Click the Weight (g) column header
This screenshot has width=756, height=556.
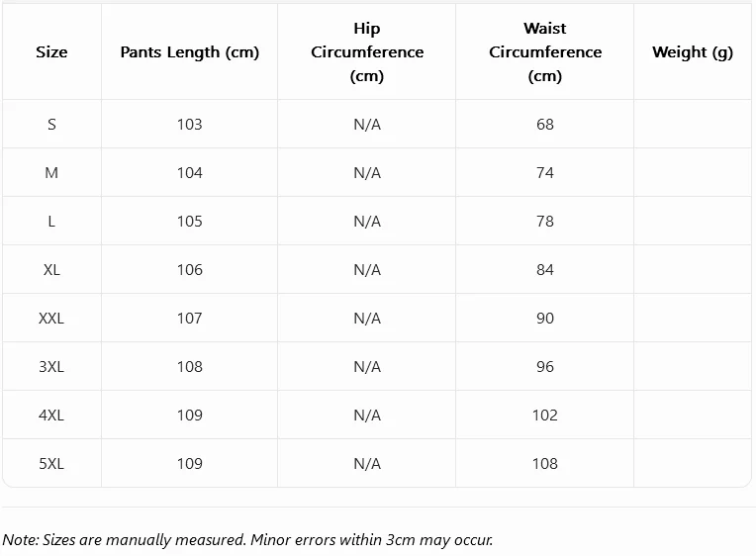(x=693, y=52)
